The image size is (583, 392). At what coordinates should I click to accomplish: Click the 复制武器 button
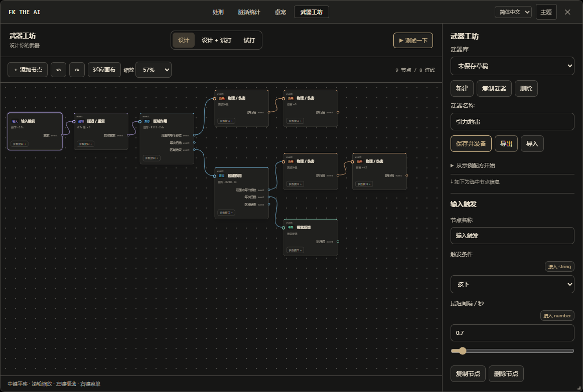click(494, 88)
